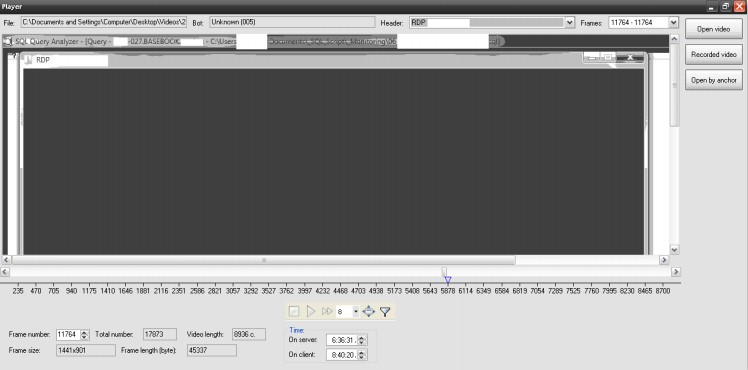The height and width of the screenshot is (370, 748).
Task: Click the Recorded video button
Action: coord(714,54)
